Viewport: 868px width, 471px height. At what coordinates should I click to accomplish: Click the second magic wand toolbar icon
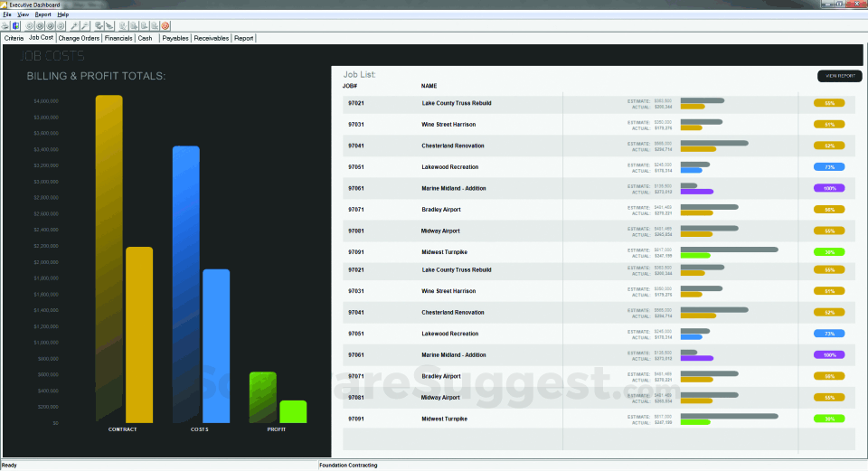pyautogui.click(x=85, y=26)
